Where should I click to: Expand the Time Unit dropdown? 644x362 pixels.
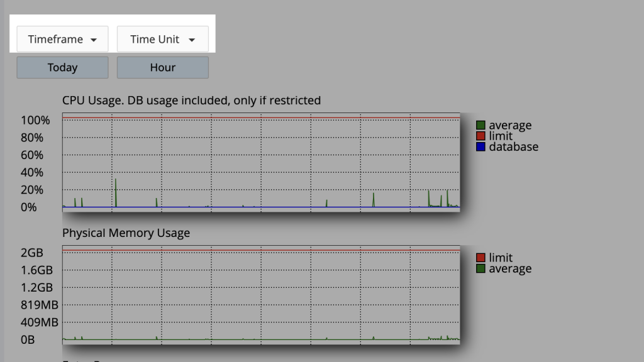[x=162, y=39]
